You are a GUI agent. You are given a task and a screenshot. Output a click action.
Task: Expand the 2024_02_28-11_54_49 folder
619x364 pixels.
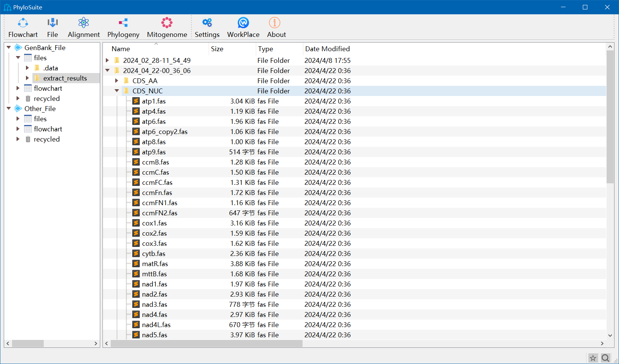click(x=107, y=60)
